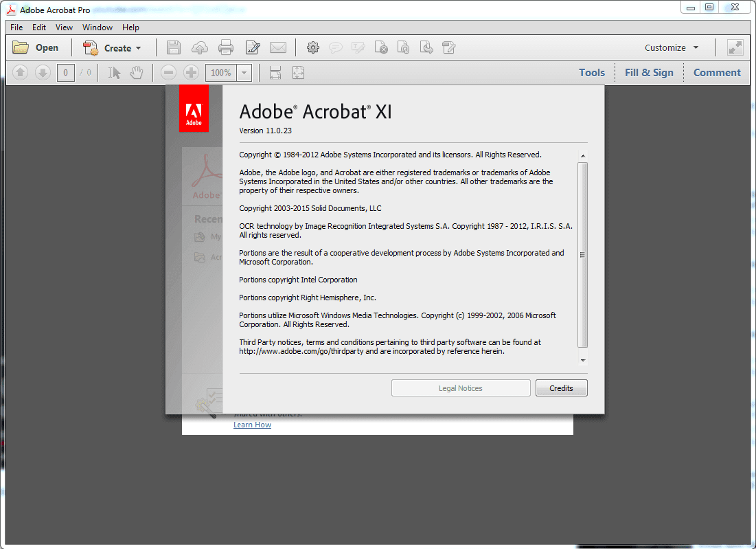756x549 pixels.
Task: Click 'Copyright 2003-2015 Solid Documents, LLC' line
Action: (x=310, y=208)
